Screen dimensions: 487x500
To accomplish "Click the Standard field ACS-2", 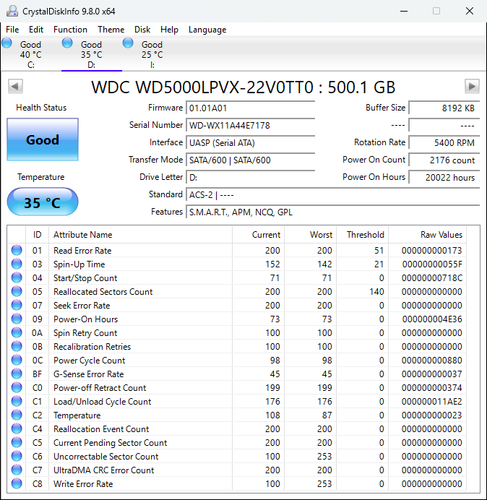I will (x=333, y=195).
